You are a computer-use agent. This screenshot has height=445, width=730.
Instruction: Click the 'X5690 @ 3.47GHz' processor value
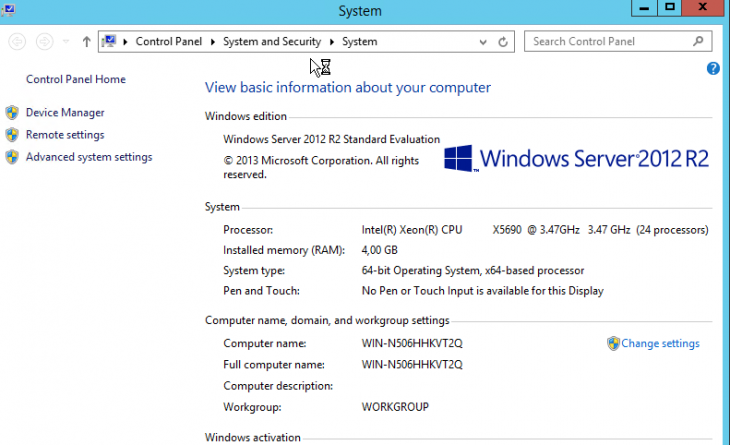tap(536, 230)
